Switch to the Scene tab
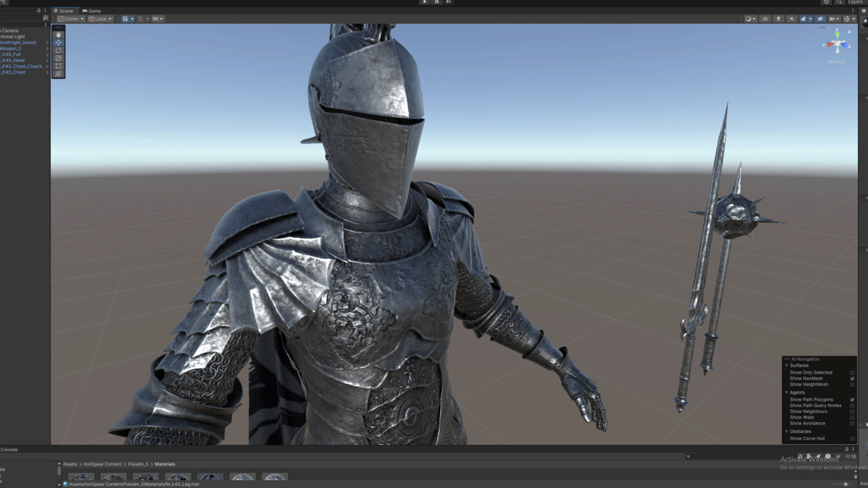 point(65,11)
